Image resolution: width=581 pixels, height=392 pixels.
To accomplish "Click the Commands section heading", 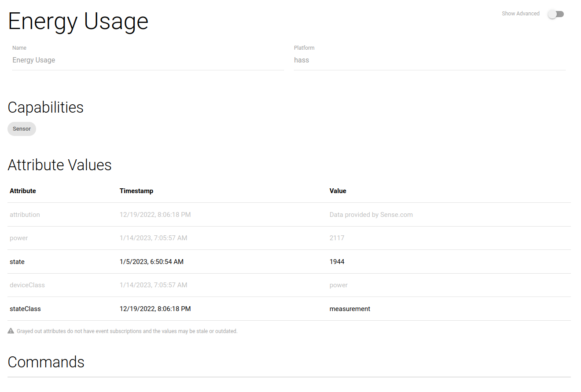I will (x=46, y=362).
